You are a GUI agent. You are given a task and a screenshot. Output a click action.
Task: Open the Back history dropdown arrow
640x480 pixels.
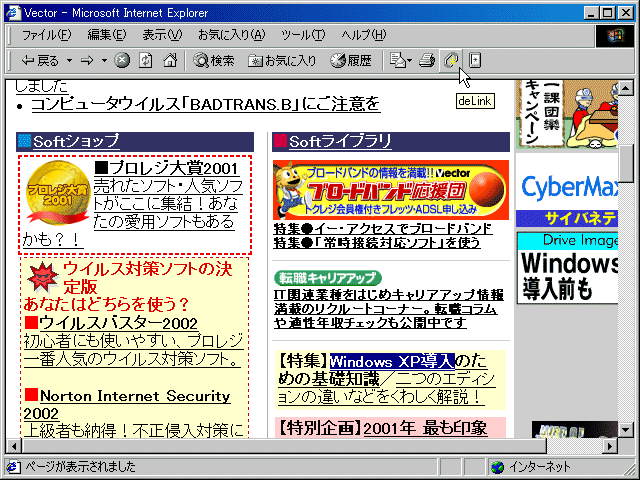coord(69,61)
